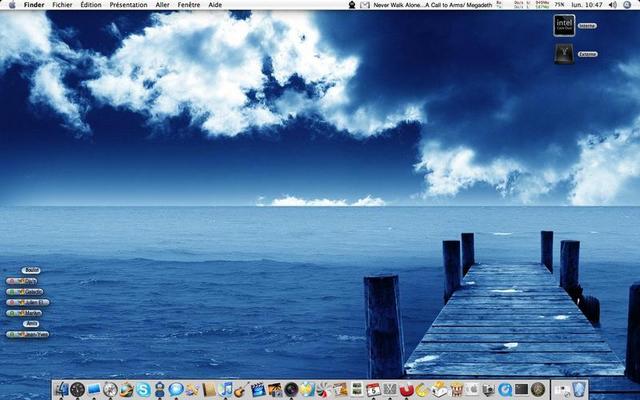Open Finder from the dock
The height and width of the screenshot is (400, 640).
[62, 389]
